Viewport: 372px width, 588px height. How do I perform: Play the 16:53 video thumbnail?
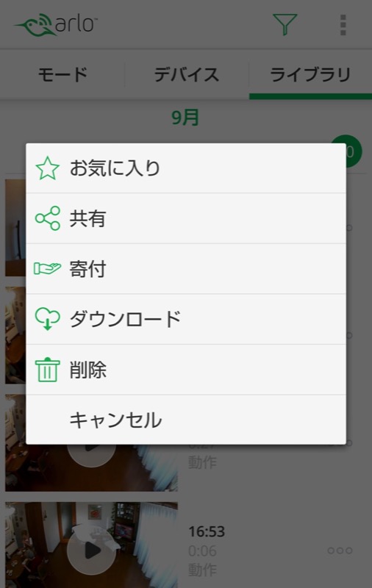tap(91, 550)
